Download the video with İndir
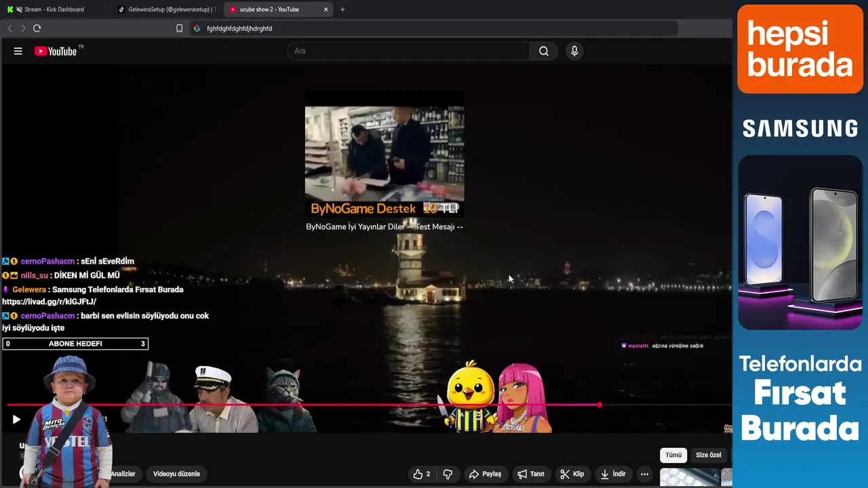Viewport: 868px width, 488px height. click(613, 474)
